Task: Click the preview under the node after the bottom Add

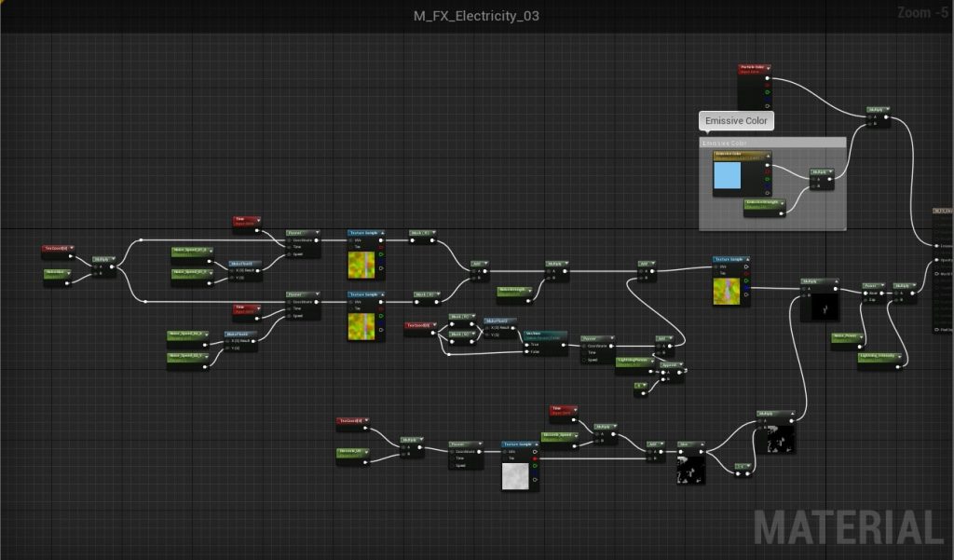Action: coord(691,470)
